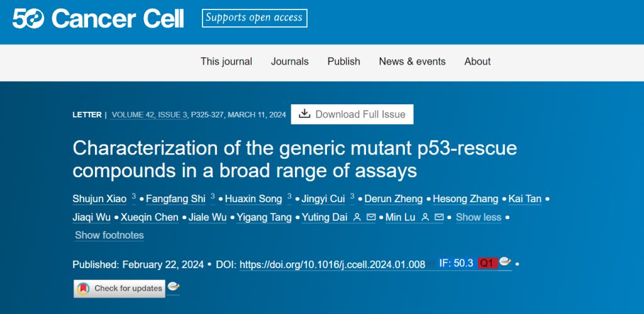
Task: Click the person icon next to Yuting Dai
Action: point(357,217)
